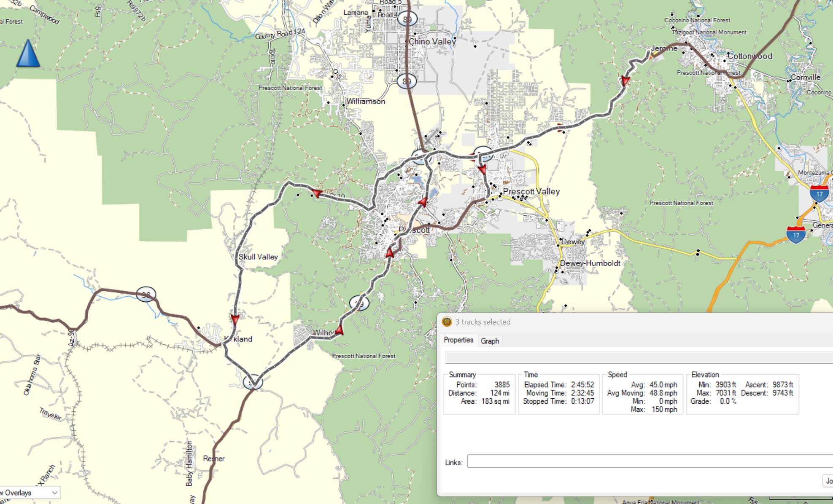833x504 pixels.
Task: Click red track arrow north of Prescott Valley
Action: (x=482, y=170)
